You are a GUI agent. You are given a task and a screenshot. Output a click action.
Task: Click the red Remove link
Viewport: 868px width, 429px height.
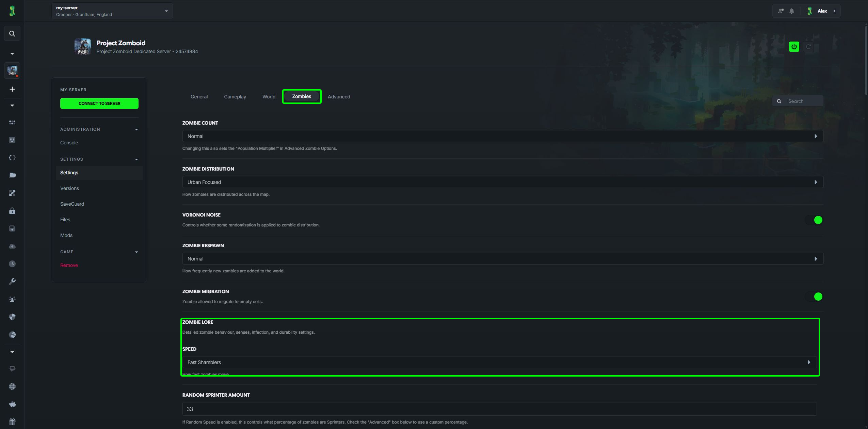[x=69, y=265]
